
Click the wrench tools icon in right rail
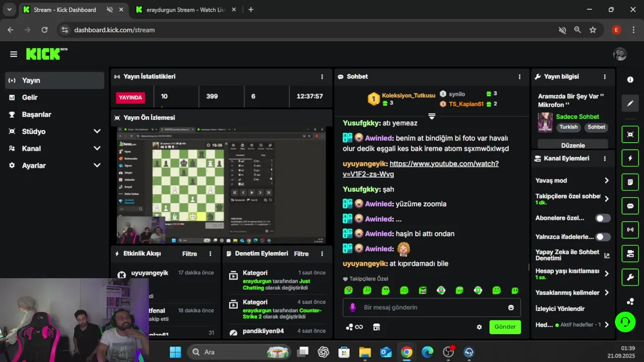[630, 278]
